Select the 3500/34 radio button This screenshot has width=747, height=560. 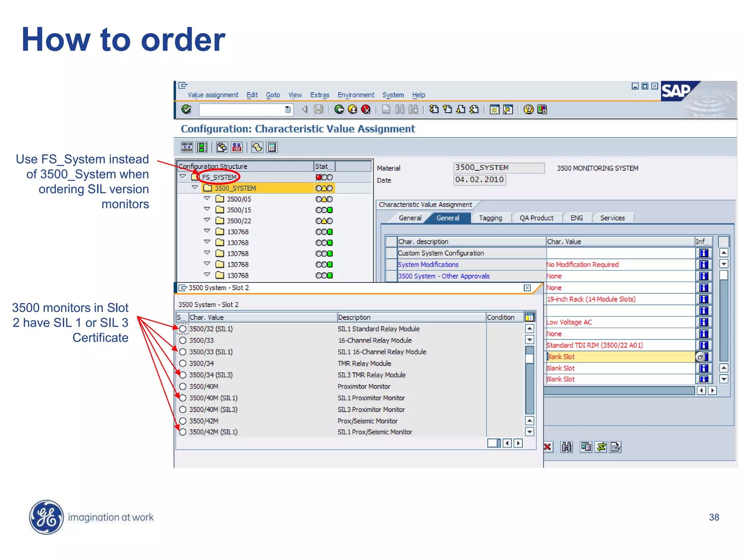tap(183, 363)
